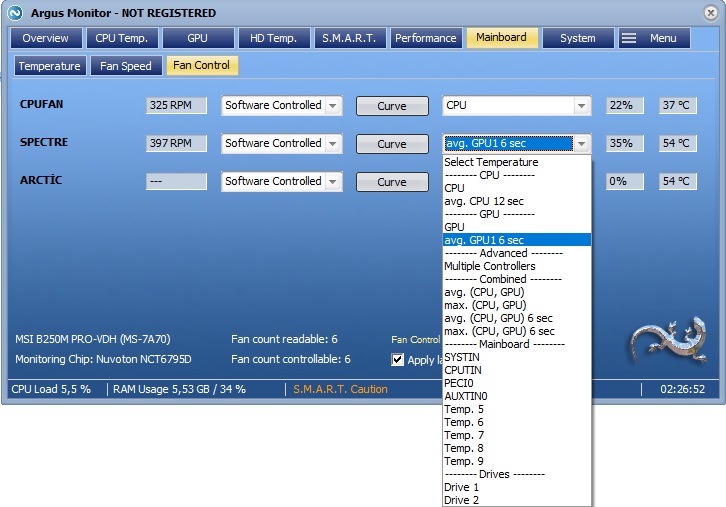Open the hamburger Menu button
Viewport: 726px width, 507px height.
coord(654,38)
